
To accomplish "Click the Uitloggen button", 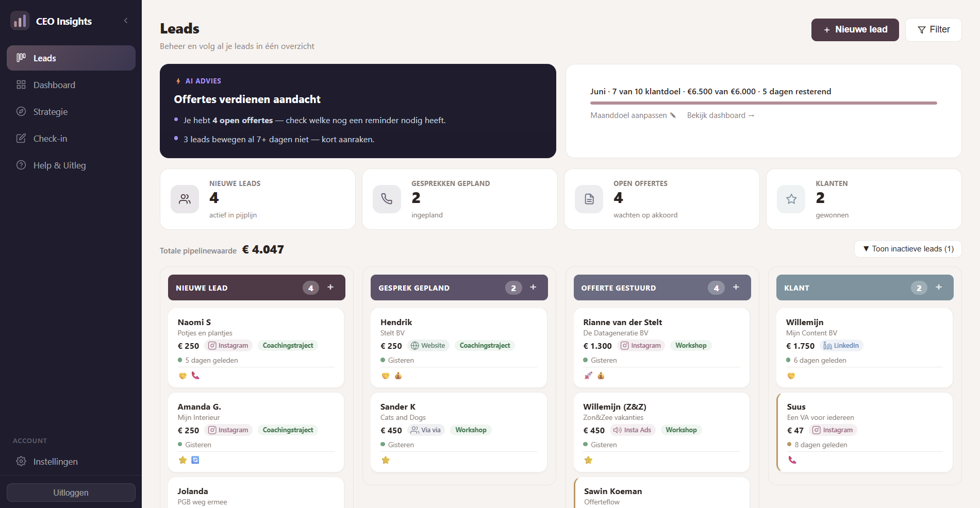I will tap(71, 493).
